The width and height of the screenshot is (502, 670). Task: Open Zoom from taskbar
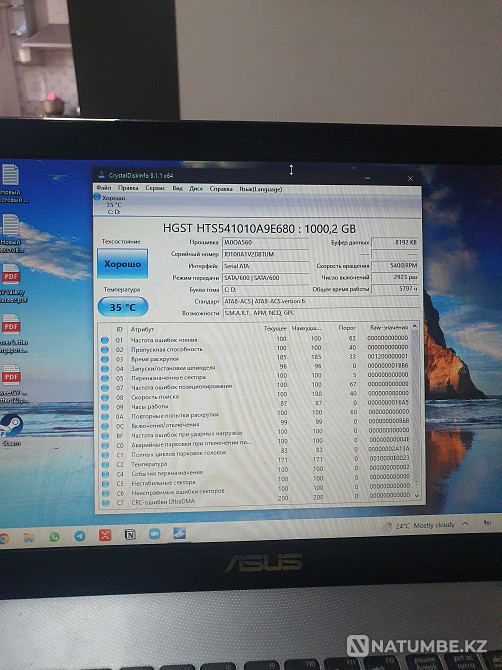(154, 534)
